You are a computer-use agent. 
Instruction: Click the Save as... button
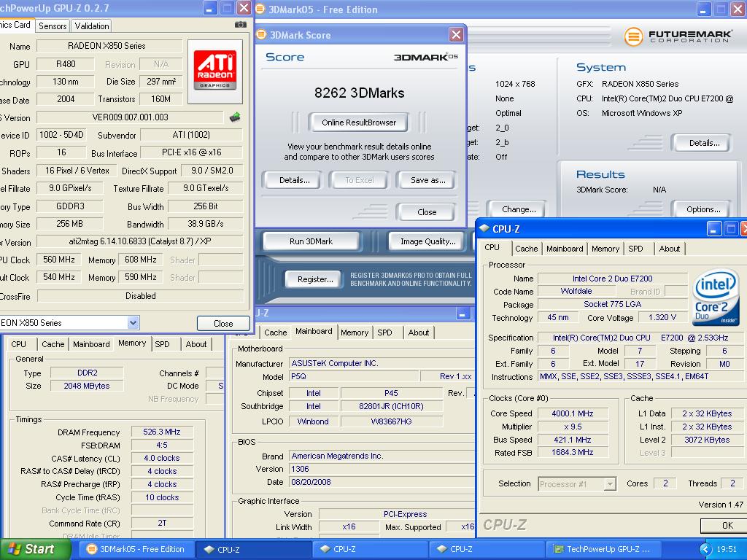tap(427, 180)
